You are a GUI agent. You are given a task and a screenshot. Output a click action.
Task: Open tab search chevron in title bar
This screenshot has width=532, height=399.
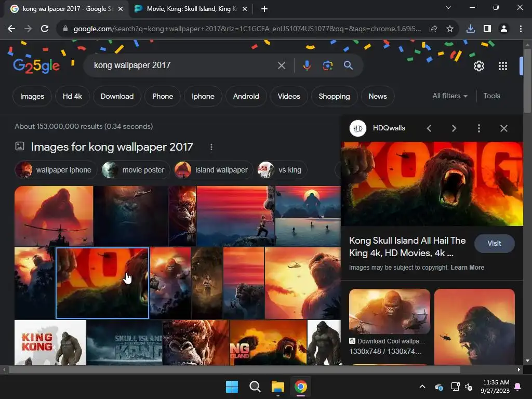tap(448, 7)
